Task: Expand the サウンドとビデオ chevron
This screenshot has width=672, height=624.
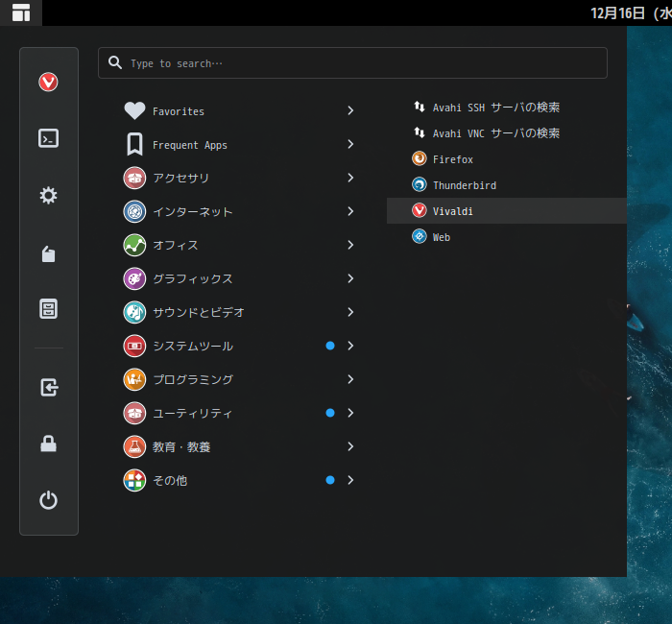Action: click(x=350, y=312)
